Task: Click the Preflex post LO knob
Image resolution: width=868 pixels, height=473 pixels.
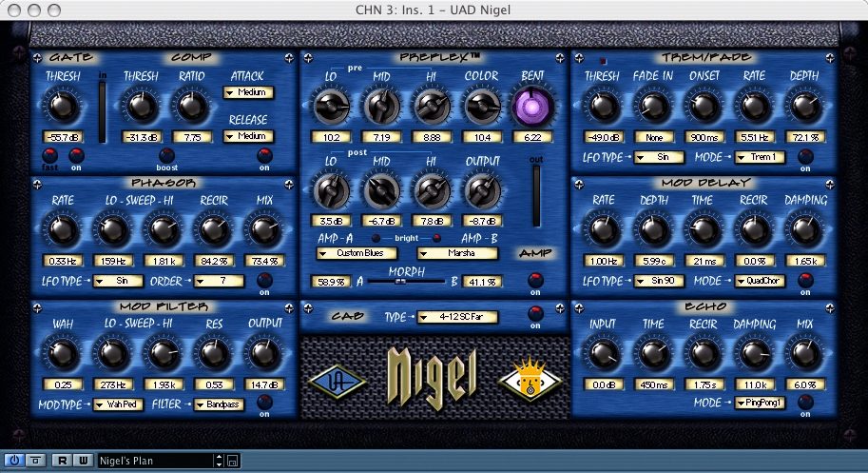Action: coord(331,191)
